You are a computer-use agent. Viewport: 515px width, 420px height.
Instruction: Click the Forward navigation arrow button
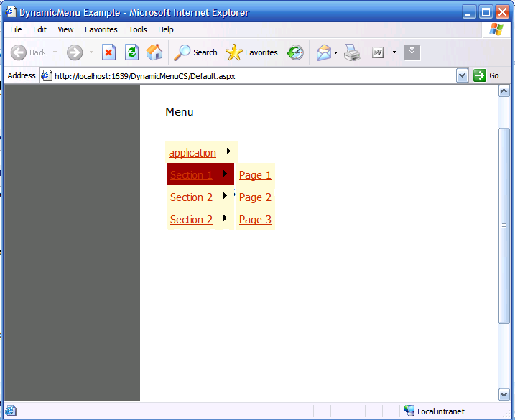pyautogui.click(x=75, y=52)
